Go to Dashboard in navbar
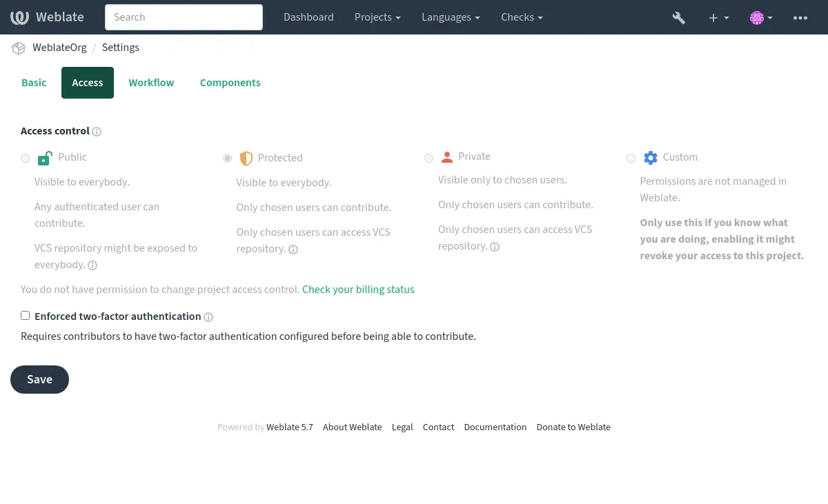The height and width of the screenshot is (504, 828). coord(308,17)
